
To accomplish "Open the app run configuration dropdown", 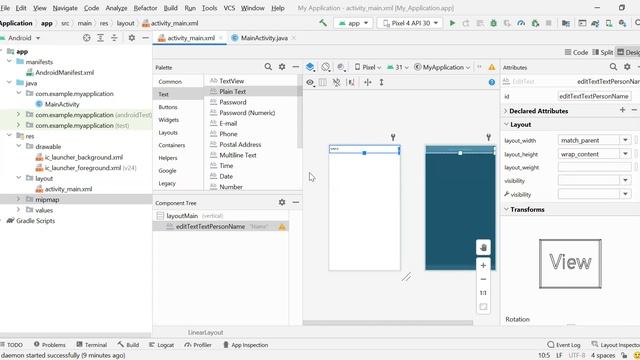I will click(x=353, y=23).
